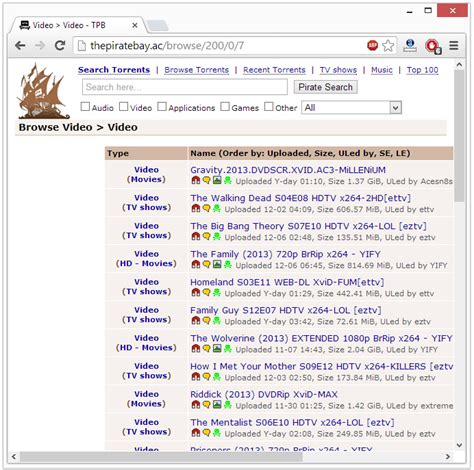474x470 pixels.
Task: Click magnet icon for Gravity.2013 torrent
Action: (x=196, y=181)
